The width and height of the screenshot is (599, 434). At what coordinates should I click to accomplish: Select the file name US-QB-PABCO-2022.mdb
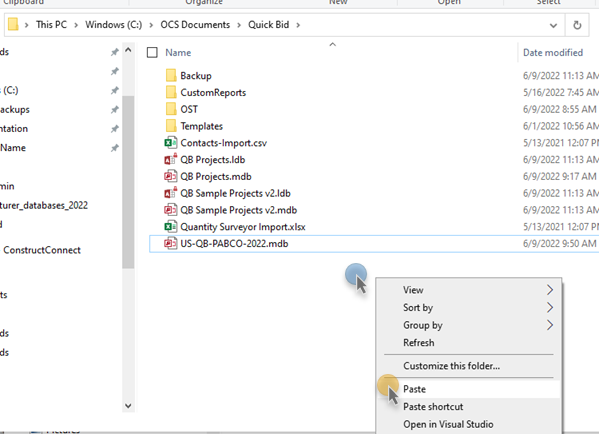click(x=234, y=244)
